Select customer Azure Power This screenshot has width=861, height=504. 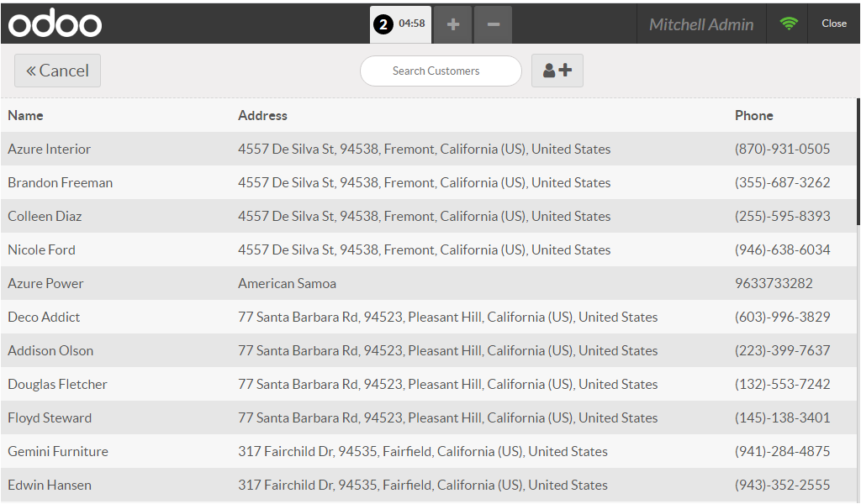pyautogui.click(x=428, y=284)
